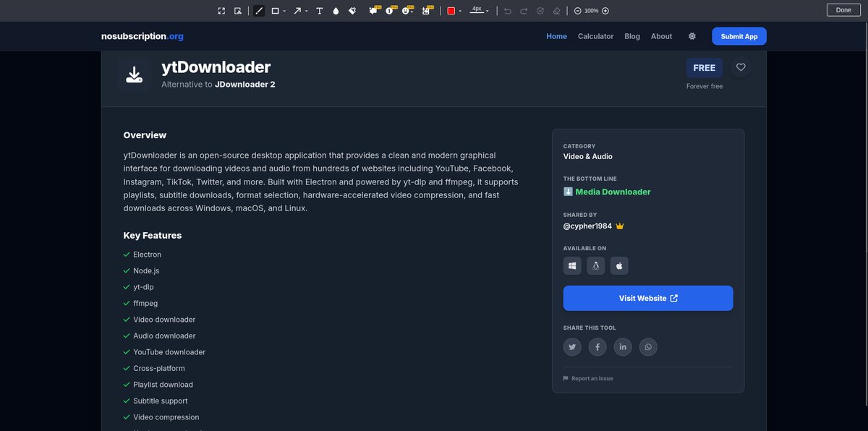Click the Media Downloader bottom line

tap(607, 192)
